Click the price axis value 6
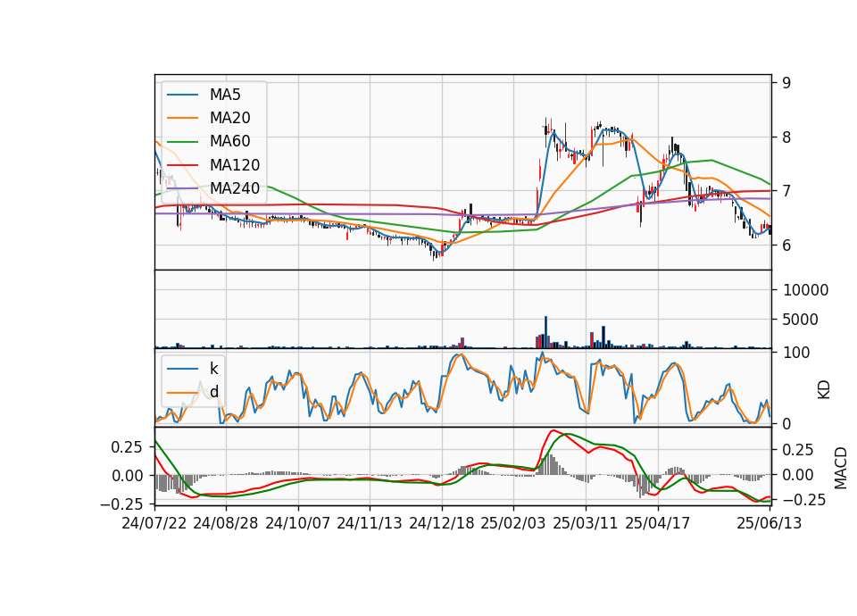Screen dimensions: 857x616 786,246
